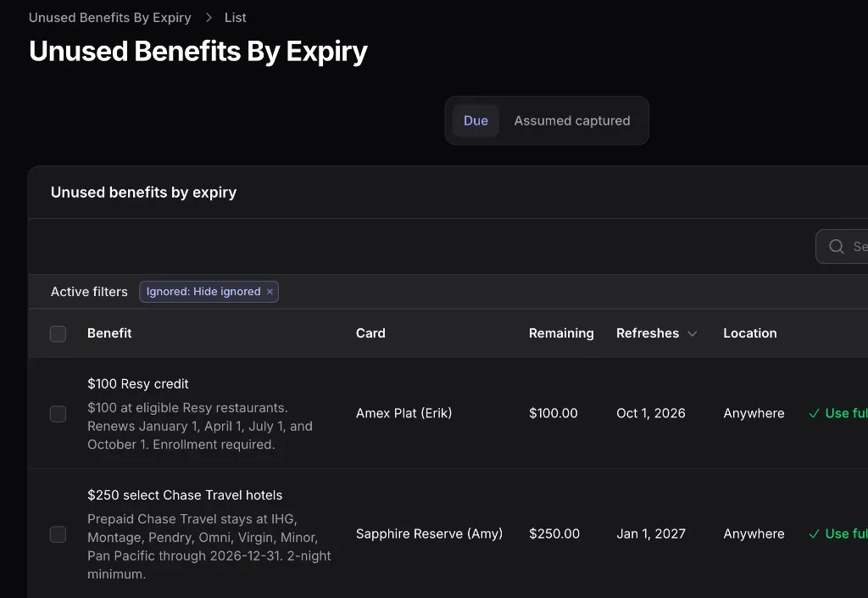Select the $100 Resy credit row checkbox
Screen dimensions: 868x598
[x=58, y=414]
